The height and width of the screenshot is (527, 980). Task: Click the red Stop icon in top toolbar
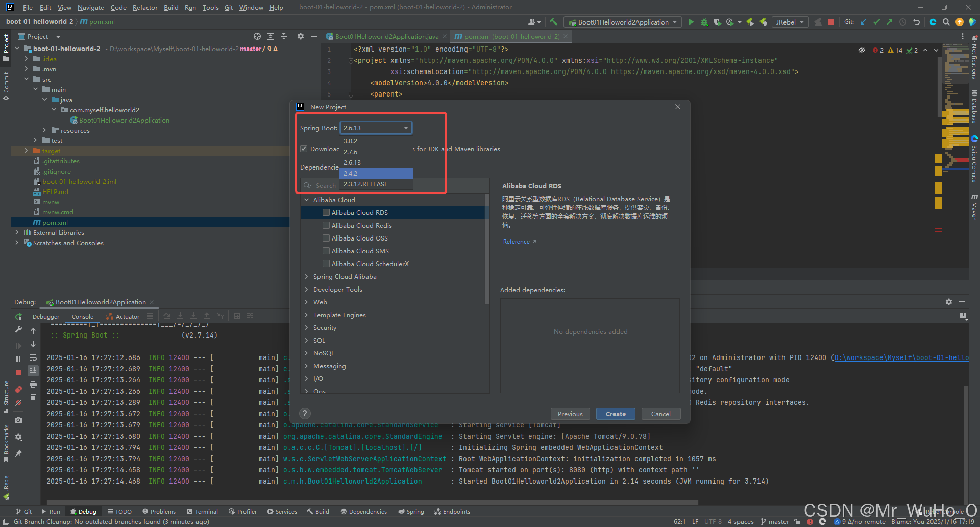831,22
